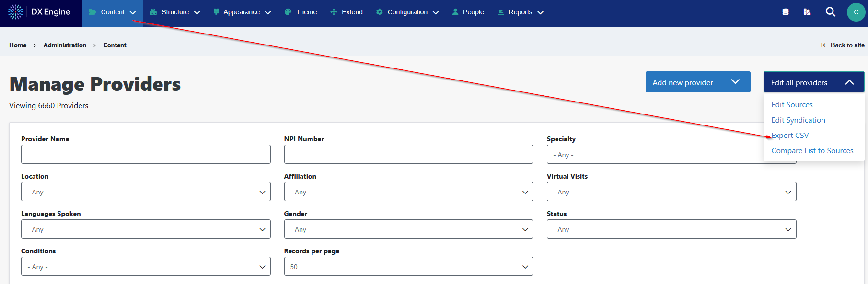Click the Extend puzzle icon

pos(334,12)
